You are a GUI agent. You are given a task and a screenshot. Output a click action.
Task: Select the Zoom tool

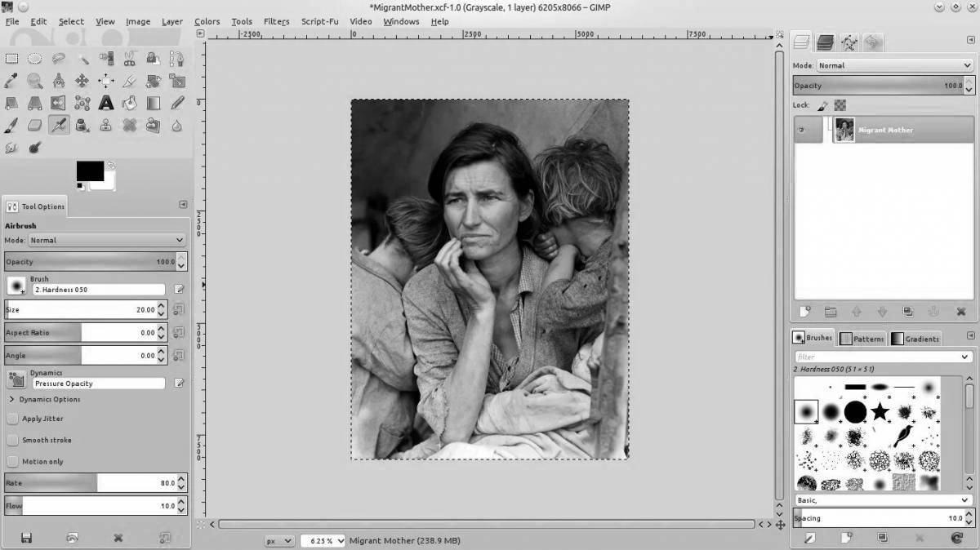point(34,80)
